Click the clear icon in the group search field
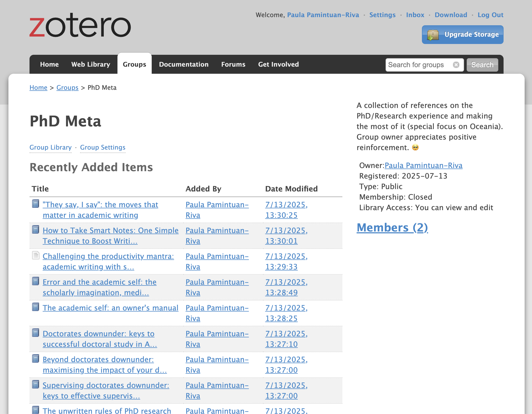Viewport: 532px width, 414px height. 456,65
